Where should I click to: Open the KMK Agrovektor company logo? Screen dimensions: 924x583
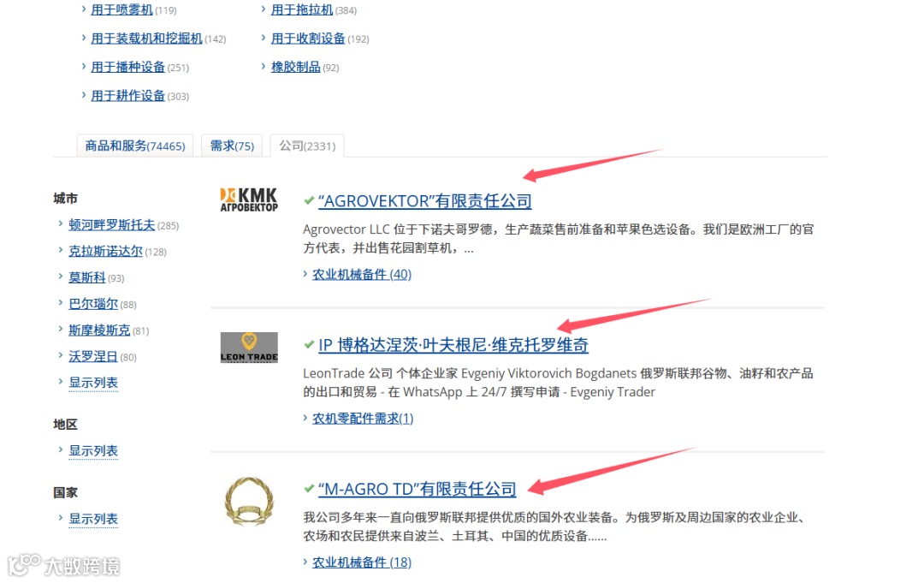[249, 199]
